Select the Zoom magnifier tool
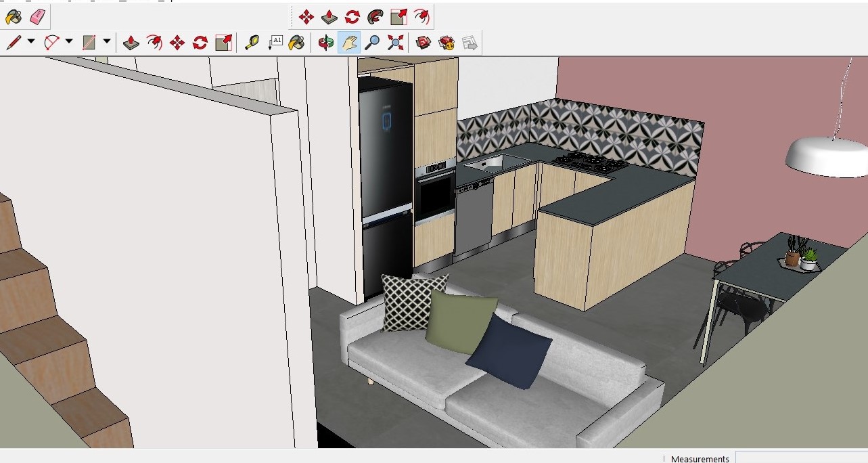The height and width of the screenshot is (463, 868). pyautogui.click(x=372, y=43)
